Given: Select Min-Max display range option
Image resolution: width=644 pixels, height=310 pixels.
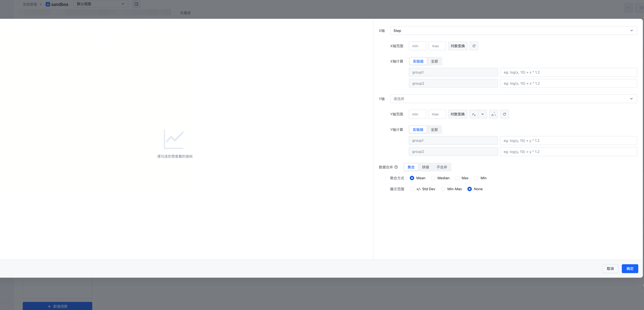Looking at the screenshot, I should pyautogui.click(x=443, y=189).
